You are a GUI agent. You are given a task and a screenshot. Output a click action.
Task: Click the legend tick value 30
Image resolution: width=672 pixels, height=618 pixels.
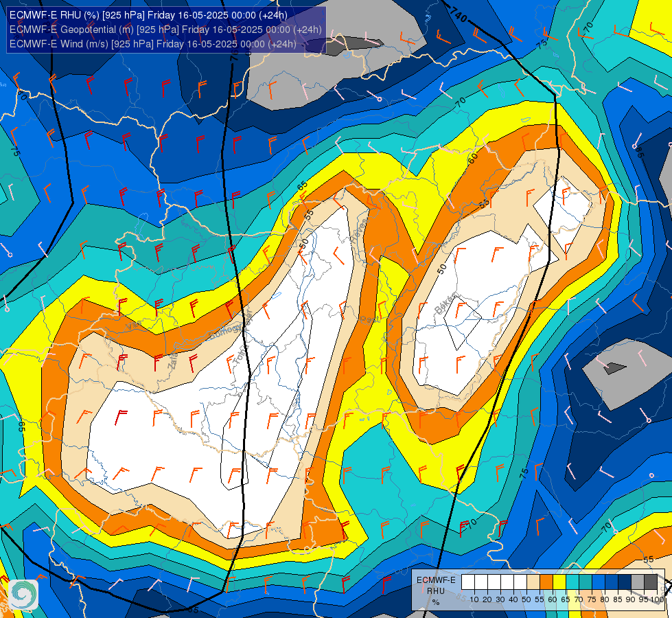point(500,599)
